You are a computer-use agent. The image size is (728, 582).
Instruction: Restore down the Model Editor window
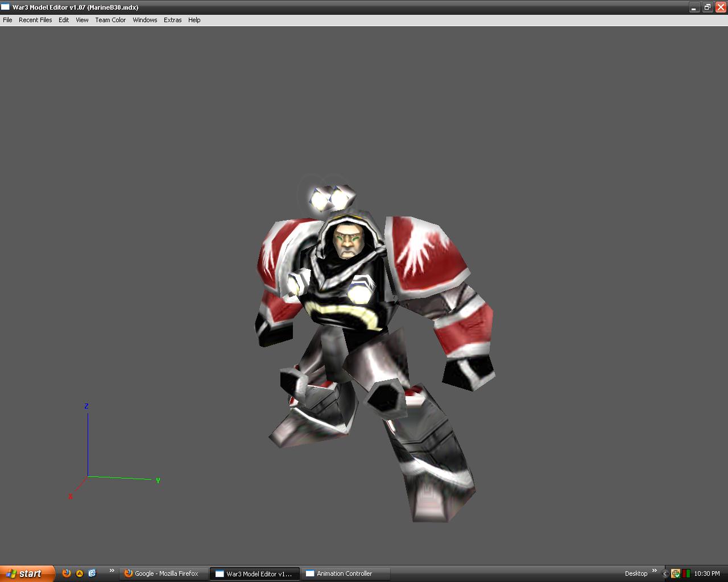tap(708, 7)
